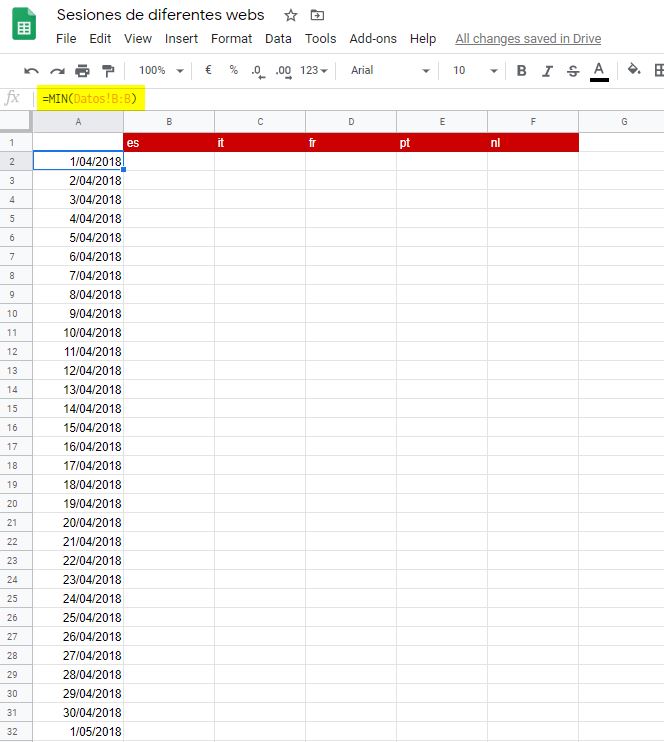Format the cell as currency with the euro icon

tap(208, 71)
